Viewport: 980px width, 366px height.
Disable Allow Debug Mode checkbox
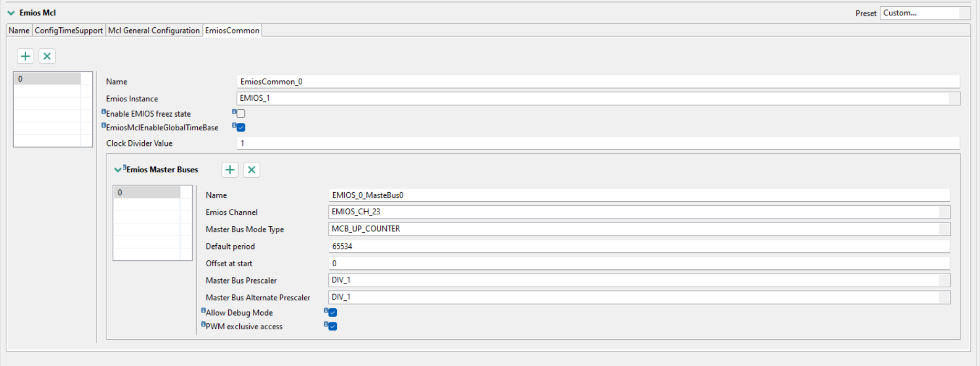click(x=333, y=312)
